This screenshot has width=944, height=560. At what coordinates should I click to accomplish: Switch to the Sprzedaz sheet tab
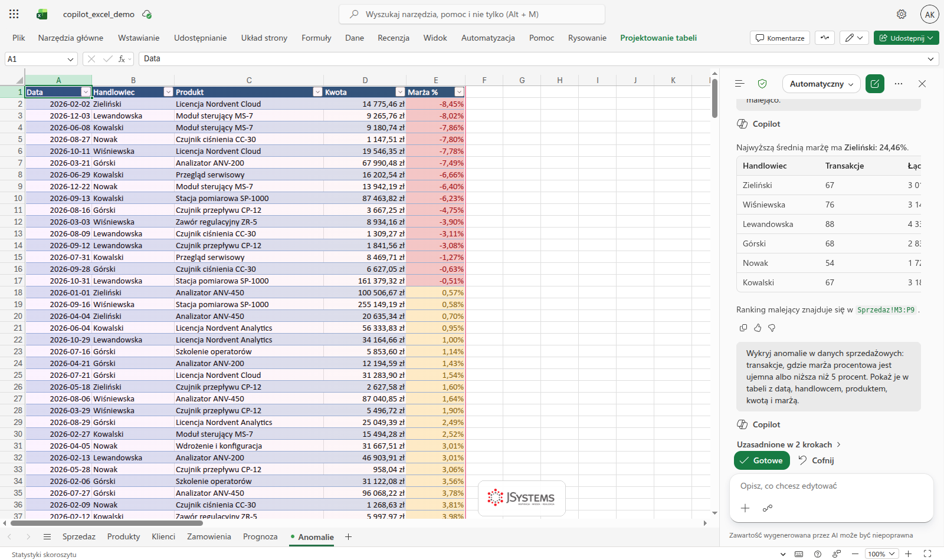point(79,536)
